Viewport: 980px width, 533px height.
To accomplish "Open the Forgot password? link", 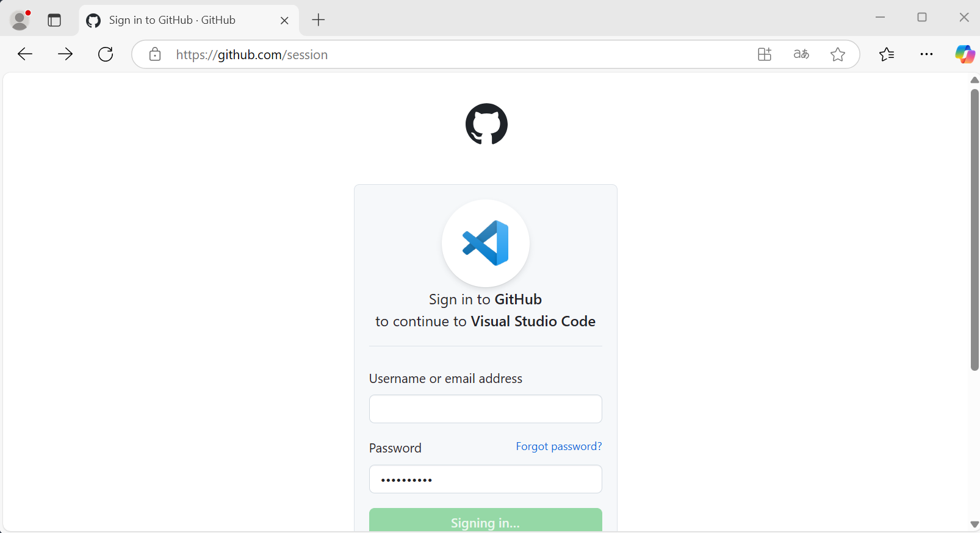I will 559,446.
